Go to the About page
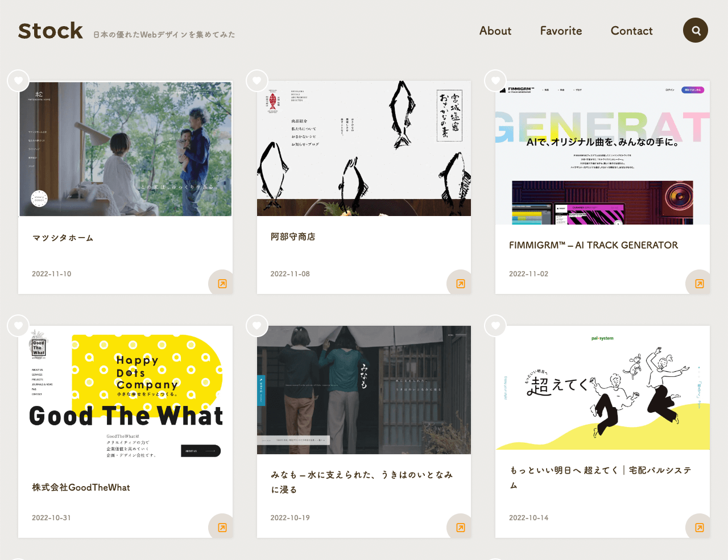The width and height of the screenshot is (728, 560). [x=495, y=31]
